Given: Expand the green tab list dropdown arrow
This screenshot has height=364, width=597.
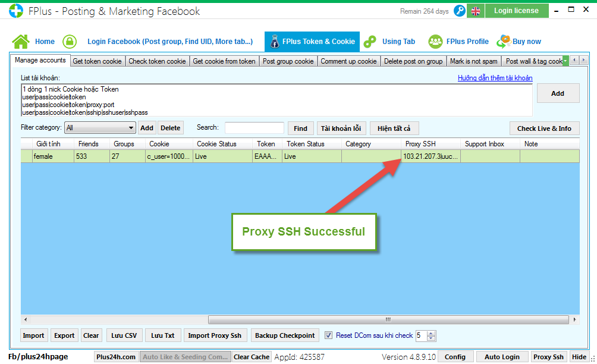Looking at the screenshot, I should click(565, 61).
